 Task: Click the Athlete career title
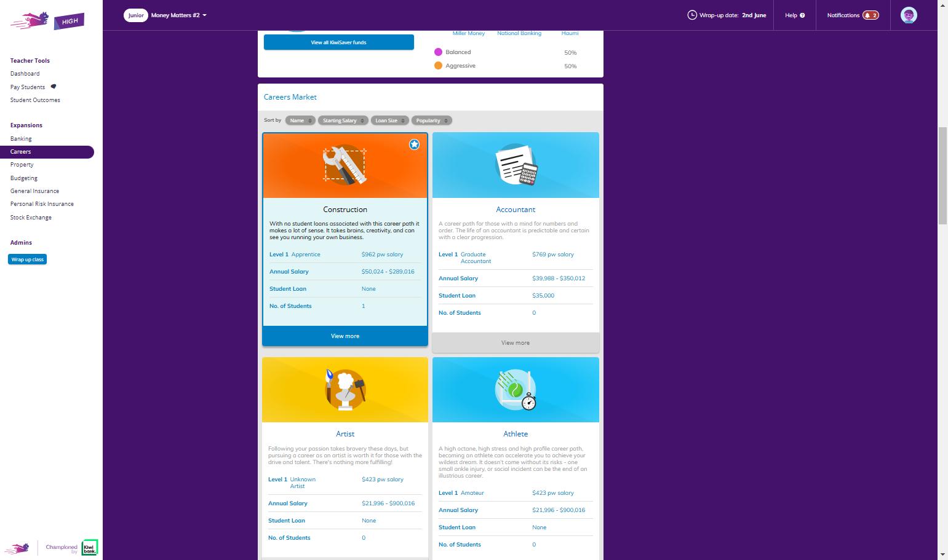[516, 434]
